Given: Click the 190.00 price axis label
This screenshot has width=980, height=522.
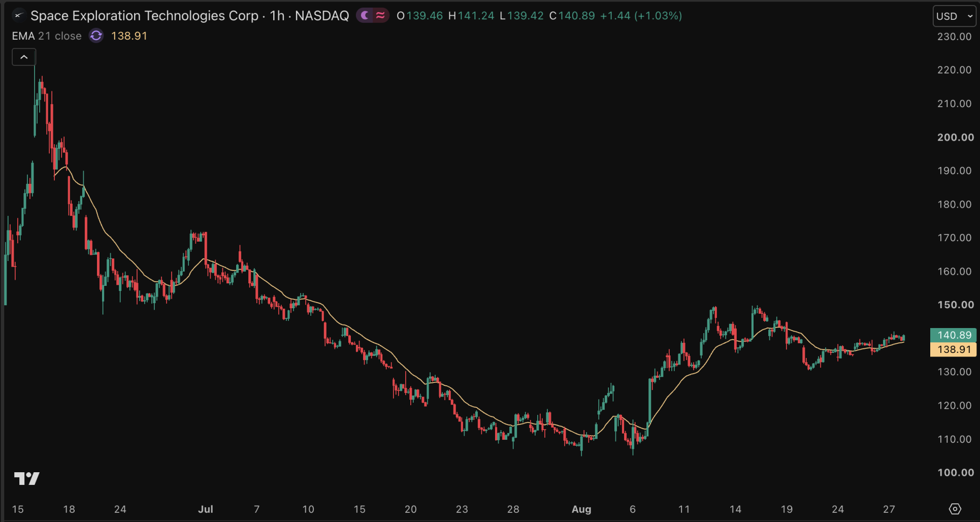Looking at the screenshot, I should [x=954, y=171].
